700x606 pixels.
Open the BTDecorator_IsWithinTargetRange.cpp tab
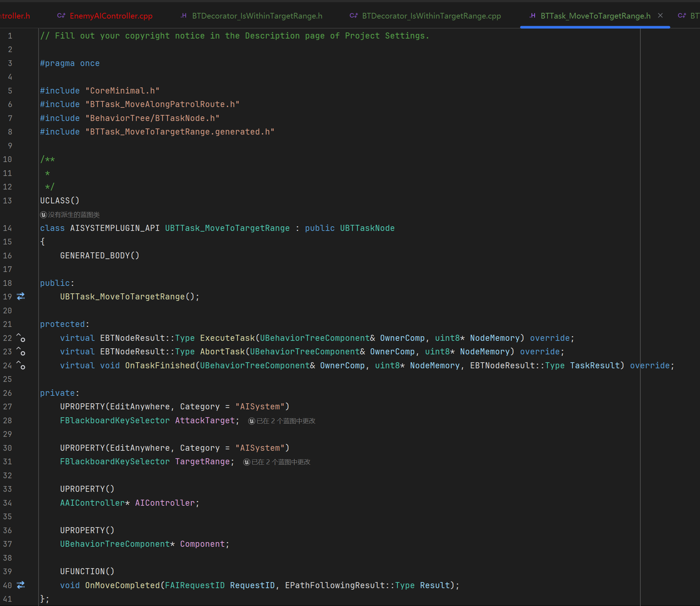coord(431,16)
